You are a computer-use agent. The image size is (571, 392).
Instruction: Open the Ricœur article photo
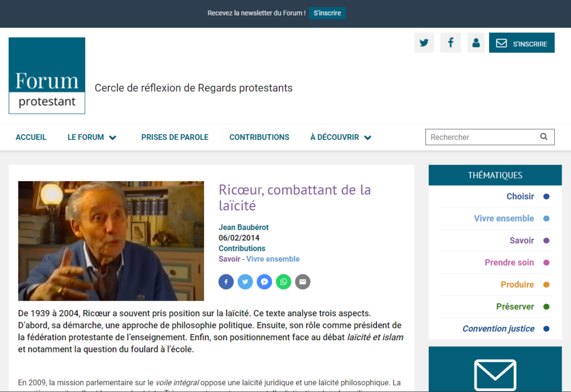click(x=111, y=241)
